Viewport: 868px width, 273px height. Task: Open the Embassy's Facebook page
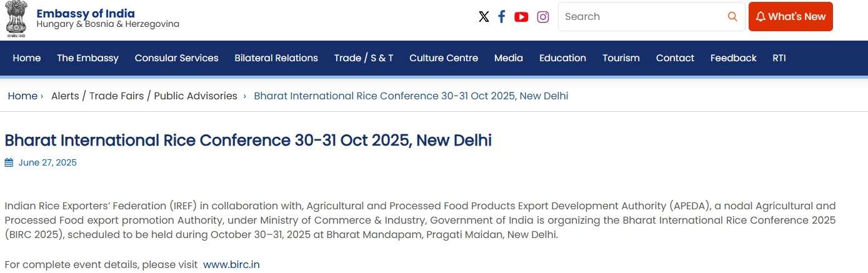click(x=502, y=17)
